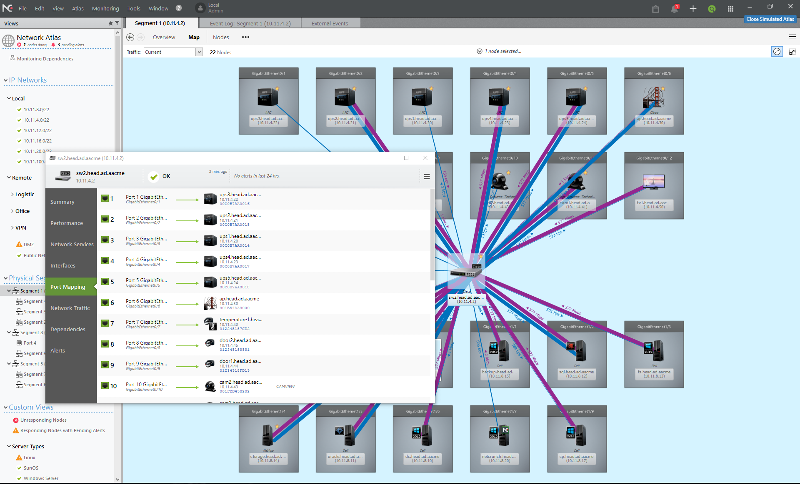Collapse the IP Networks section
This screenshot has width=800, height=484.
[6, 80]
